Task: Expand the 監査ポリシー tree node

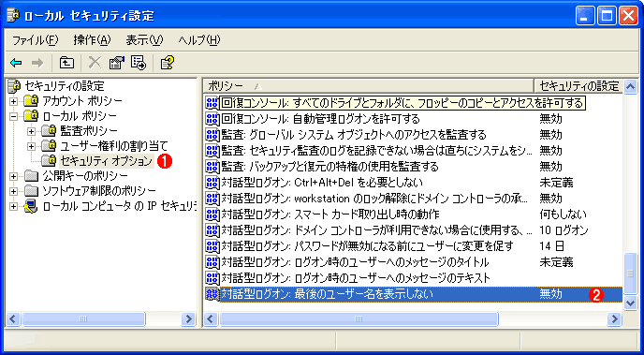Action: click(32, 131)
